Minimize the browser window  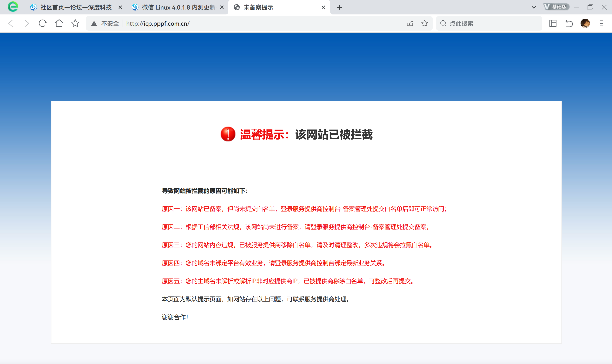(577, 7)
